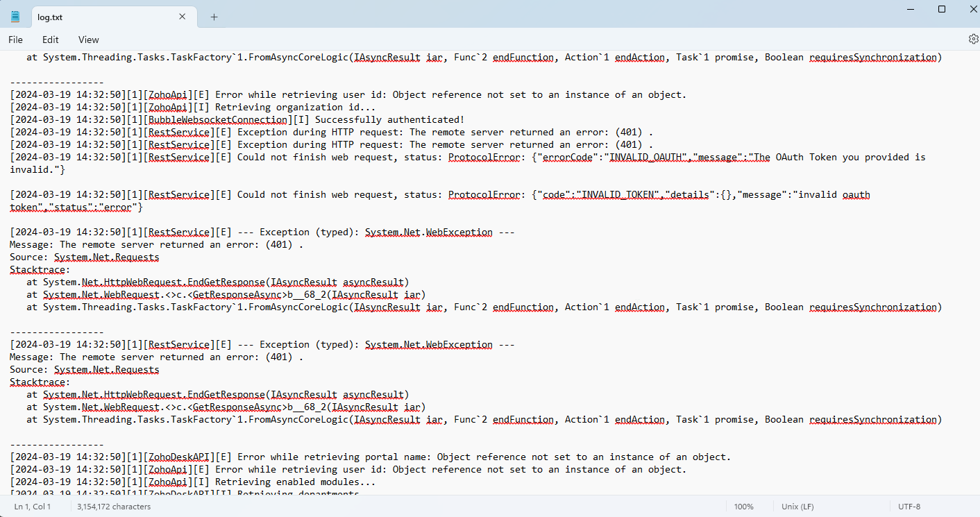Close the log.txt tab

coord(183,17)
